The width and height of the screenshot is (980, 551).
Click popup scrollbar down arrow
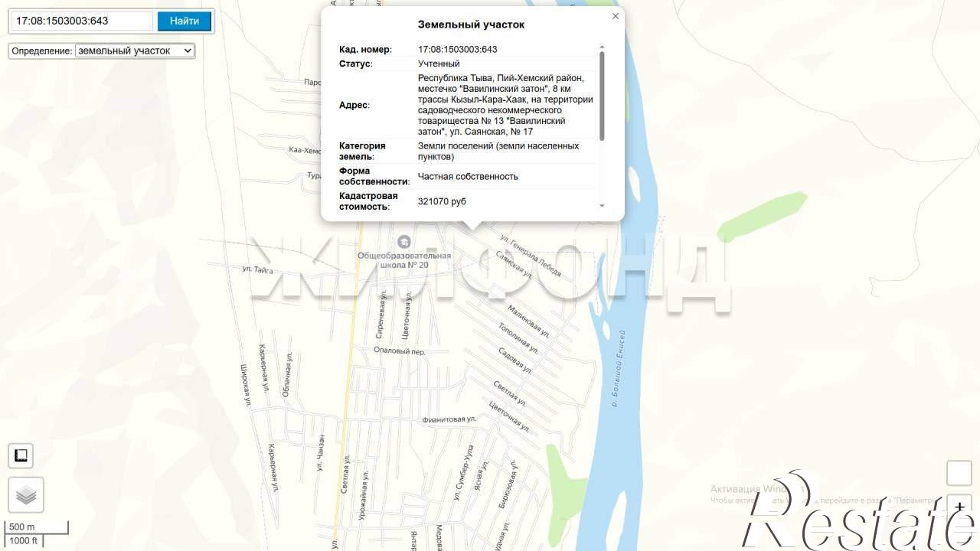click(x=602, y=206)
